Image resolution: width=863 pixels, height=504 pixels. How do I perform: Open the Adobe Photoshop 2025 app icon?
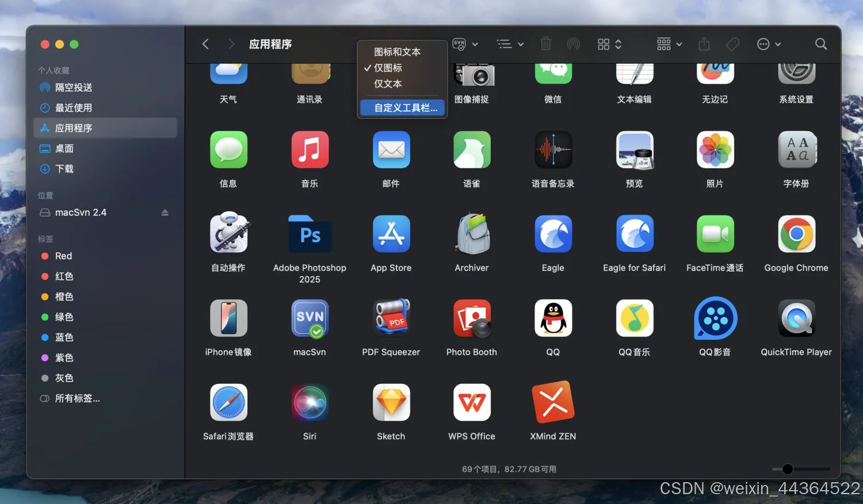tap(310, 234)
